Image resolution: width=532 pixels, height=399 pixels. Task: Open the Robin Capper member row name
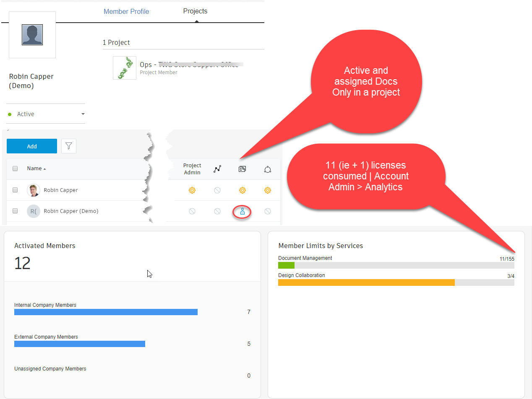click(x=61, y=190)
